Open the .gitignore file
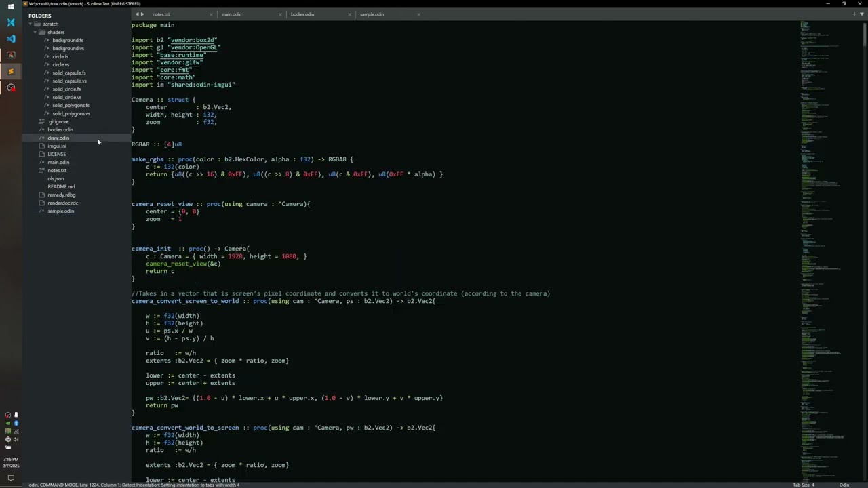 58,121
